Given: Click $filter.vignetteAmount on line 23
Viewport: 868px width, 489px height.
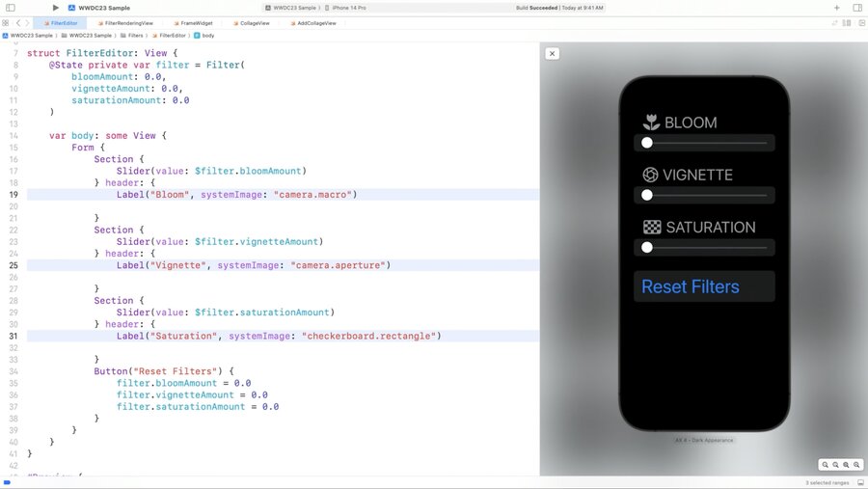Looking at the screenshot, I should [x=257, y=242].
